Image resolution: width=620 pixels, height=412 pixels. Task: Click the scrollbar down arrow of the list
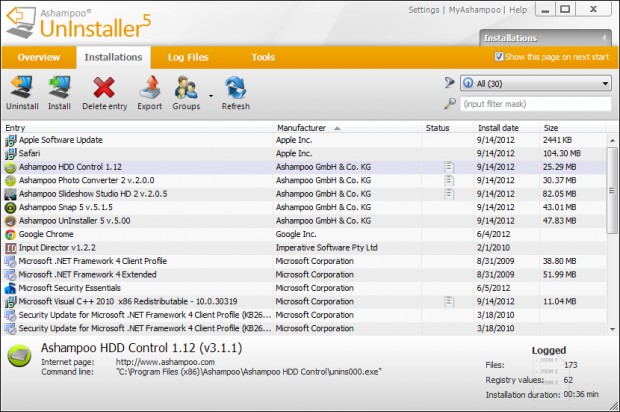click(x=612, y=329)
